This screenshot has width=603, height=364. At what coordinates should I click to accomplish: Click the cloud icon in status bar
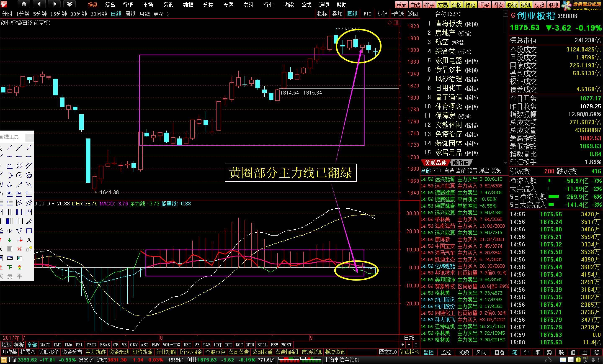[x=548, y=360]
